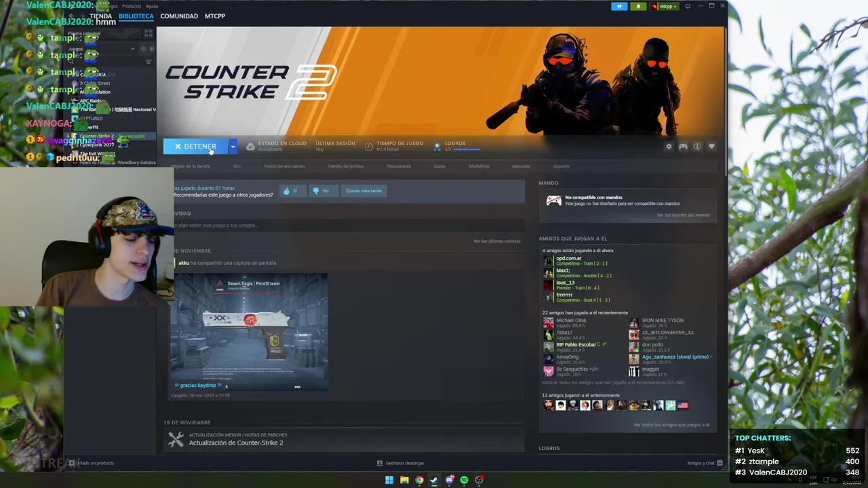Screen dimensions: 868x488
Task: Open the mtcpp account dropdown
Action: pos(664,6)
